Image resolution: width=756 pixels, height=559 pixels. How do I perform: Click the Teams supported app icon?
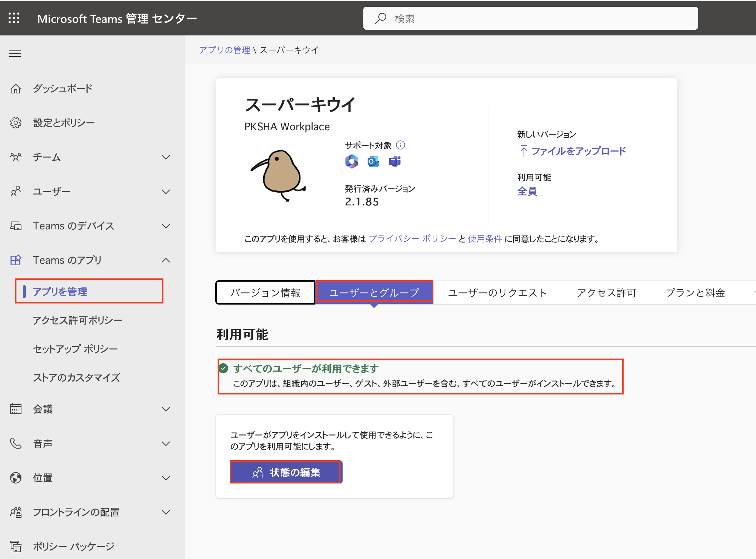pos(394,161)
